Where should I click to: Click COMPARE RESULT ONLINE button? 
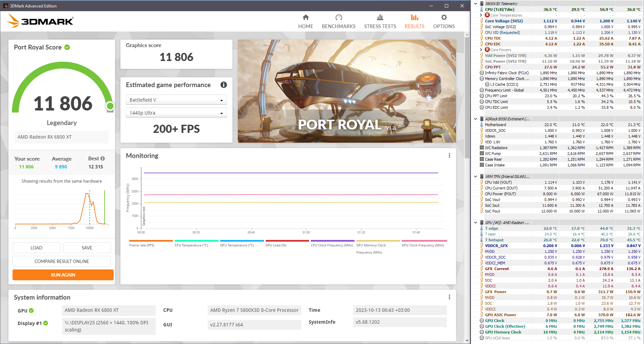coord(62,261)
